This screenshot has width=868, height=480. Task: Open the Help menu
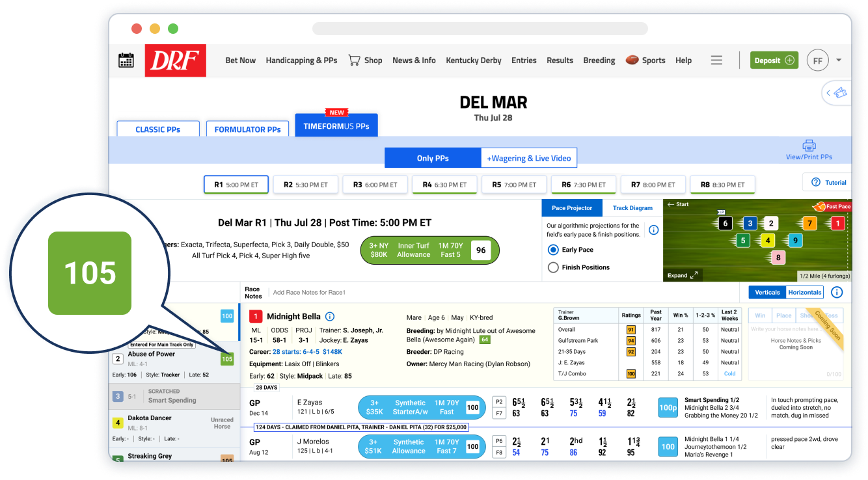683,60
